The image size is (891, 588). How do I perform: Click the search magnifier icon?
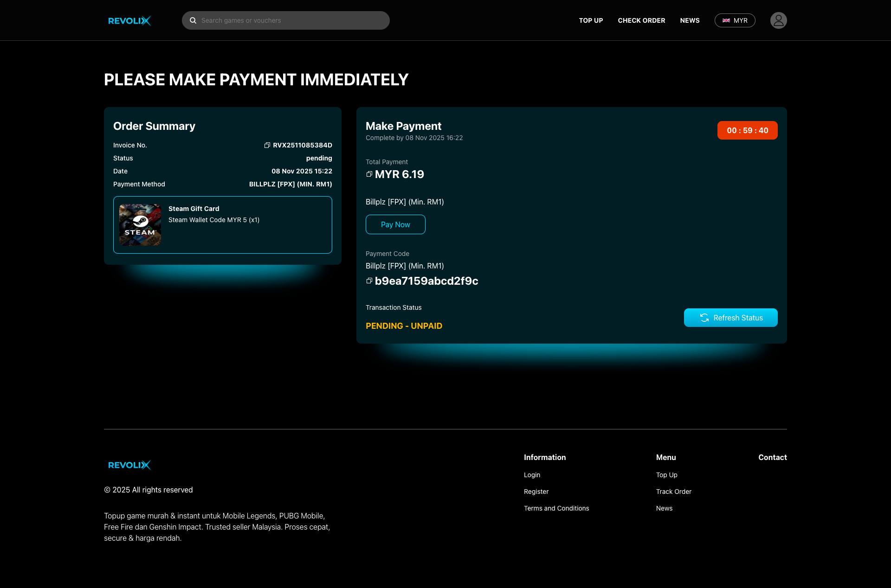[x=193, y=20]
